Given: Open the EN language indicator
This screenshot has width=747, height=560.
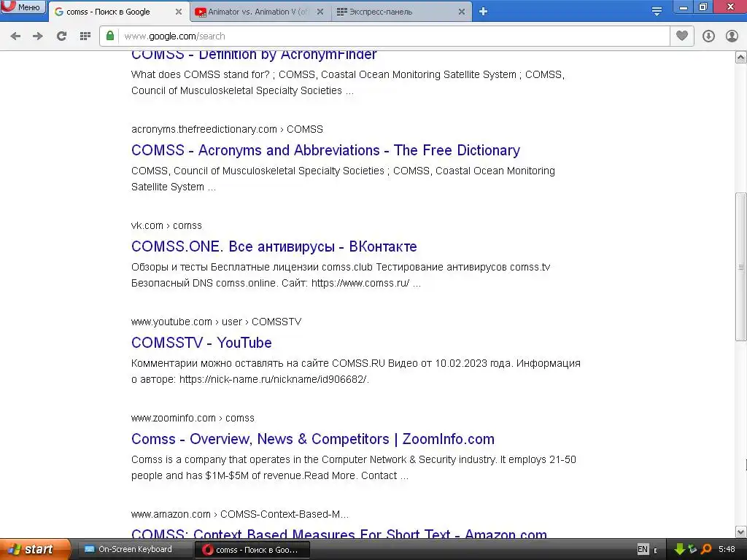Looking at the screenshot, I should pos(643,549).
